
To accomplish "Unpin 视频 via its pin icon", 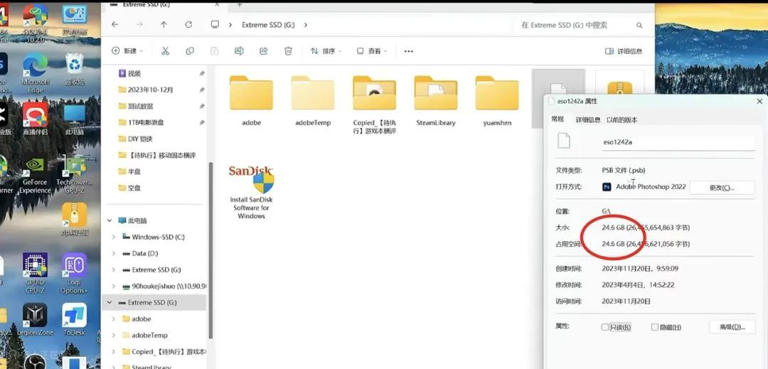I will coord(202,74).
